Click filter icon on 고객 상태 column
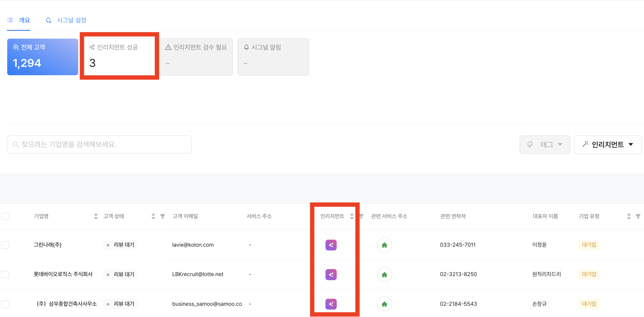The height and width of the screenshot is (317, 644). coord(163,216)
